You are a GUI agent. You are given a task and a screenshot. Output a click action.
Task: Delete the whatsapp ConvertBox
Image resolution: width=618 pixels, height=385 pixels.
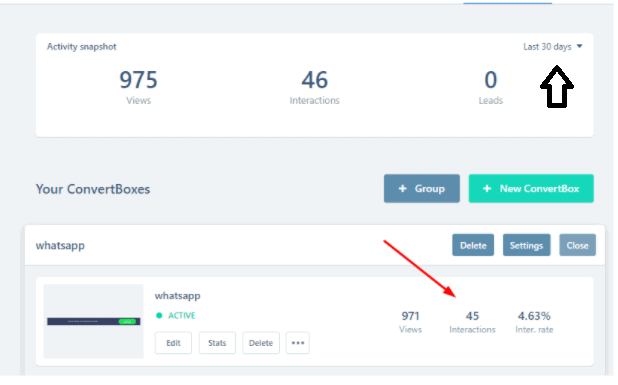point(261,343)
